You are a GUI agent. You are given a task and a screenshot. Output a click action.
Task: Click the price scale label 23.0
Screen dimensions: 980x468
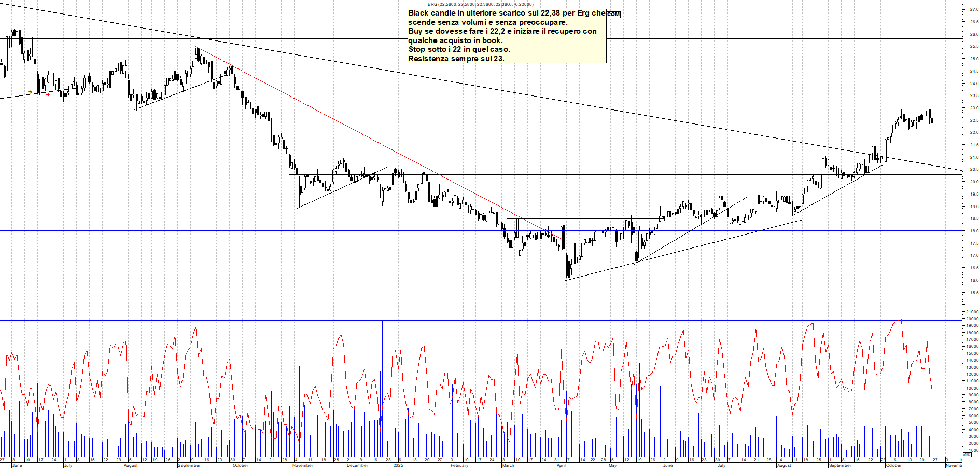coord(973,107)
